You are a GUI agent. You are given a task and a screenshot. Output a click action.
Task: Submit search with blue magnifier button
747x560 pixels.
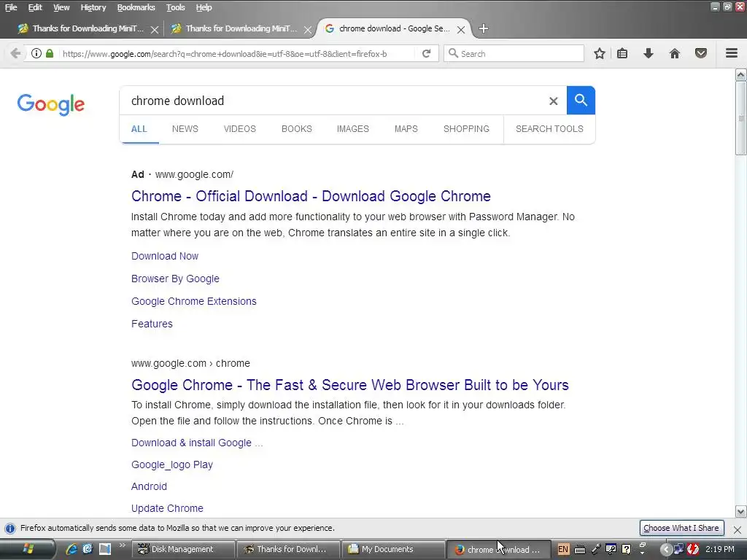(581, 101)
